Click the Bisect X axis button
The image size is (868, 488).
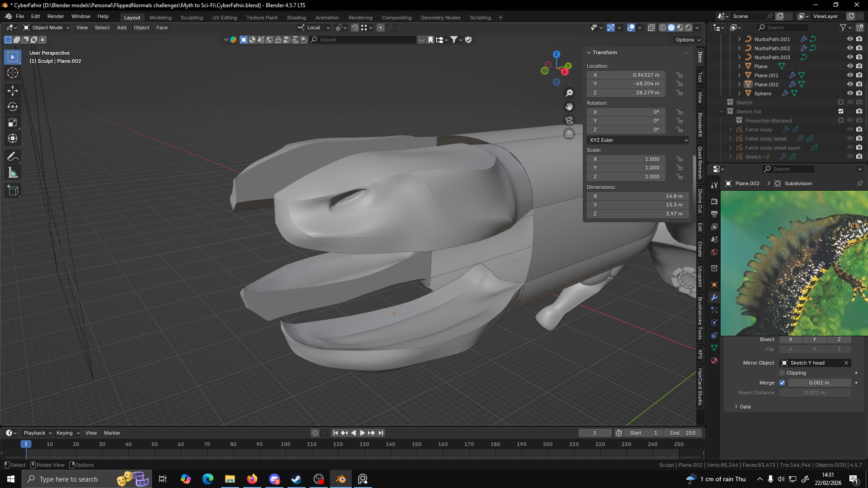[x=790, y=339]
